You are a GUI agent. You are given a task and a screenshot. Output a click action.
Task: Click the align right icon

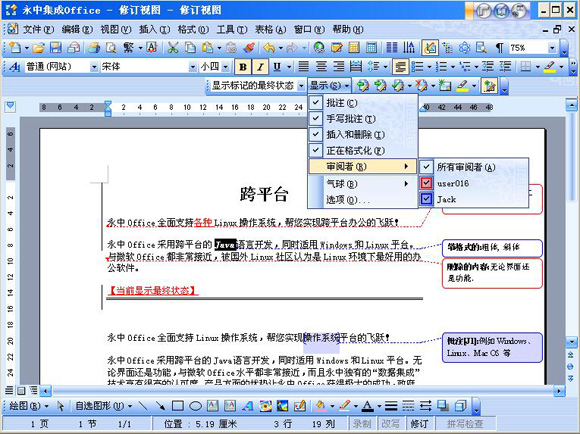click(x=338, y=67)
